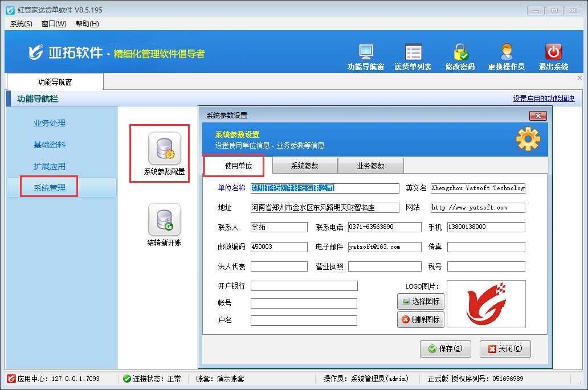This screenshot has width=588, height=390.
Task: Click the 关闭(C) button
Action: (505, 349)
